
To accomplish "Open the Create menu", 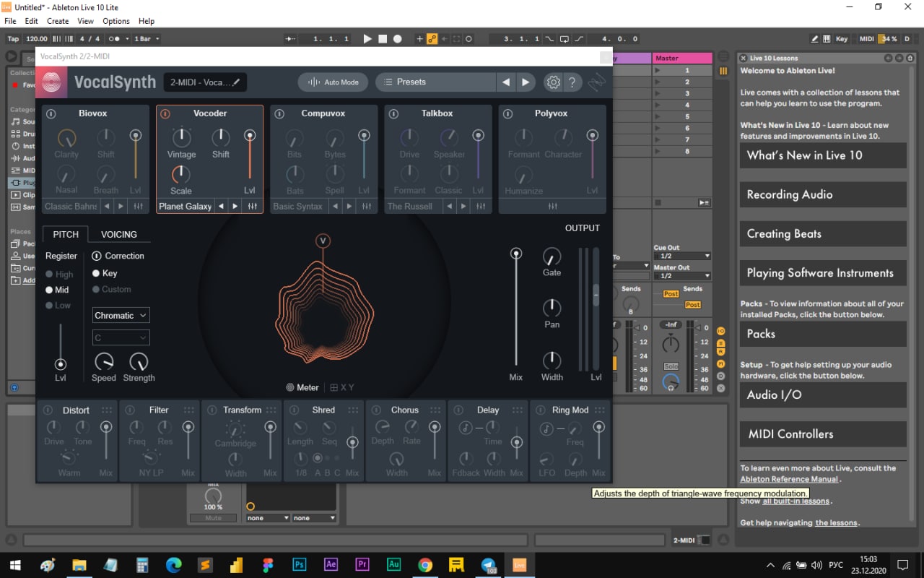I will (x=58, y=21).
